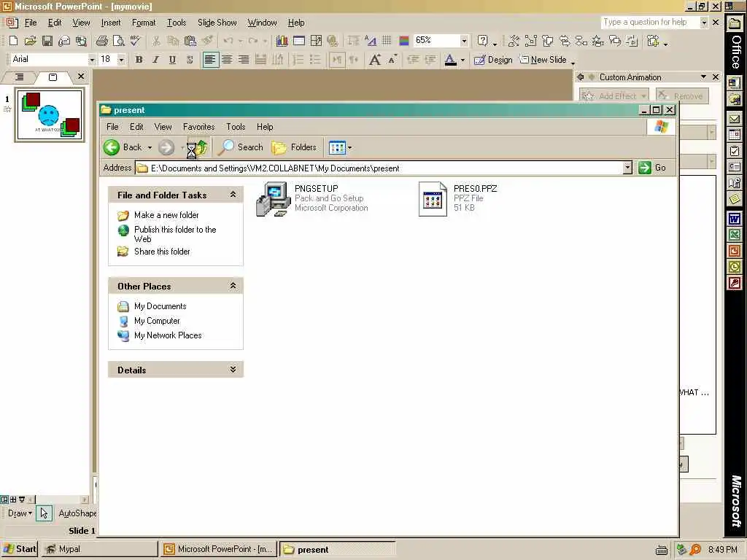This screenshot has height=560, width=747.
Task: Create a new blank presentation
Action: [13, 41]
